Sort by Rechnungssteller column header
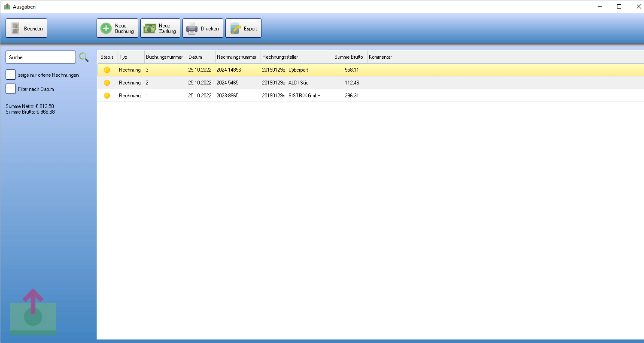The image size is (644, 343). click(x=297, y=57)
